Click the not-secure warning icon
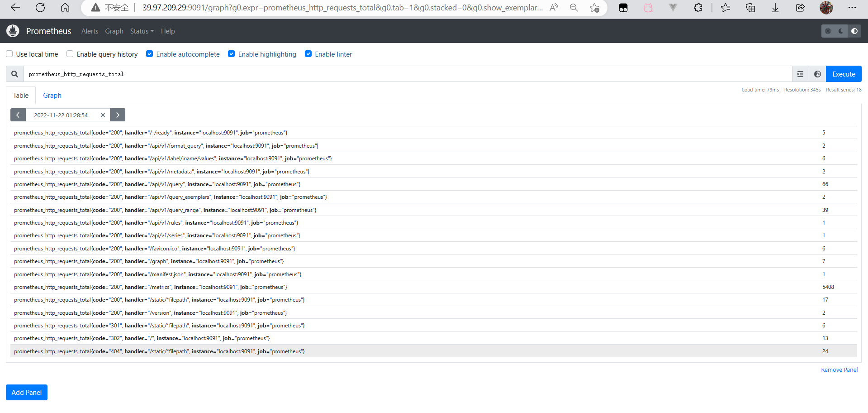868x413 pixels. (95, 8)
